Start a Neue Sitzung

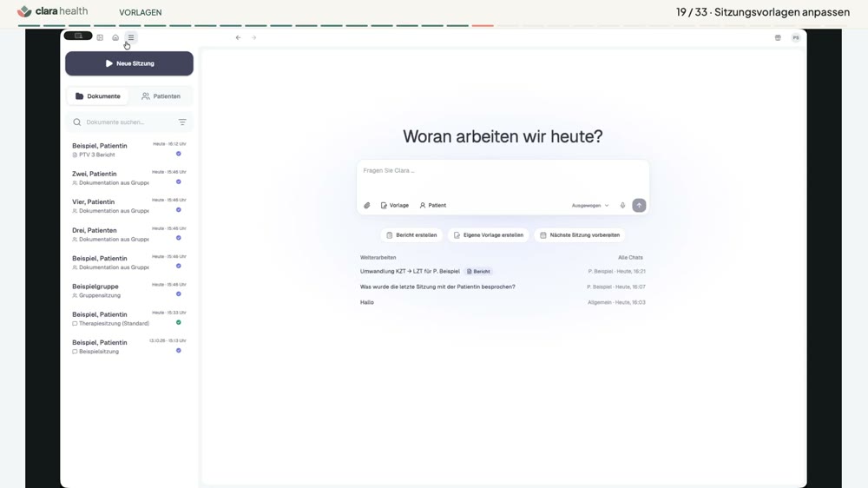pyautogui.click(x=129, y=63)
